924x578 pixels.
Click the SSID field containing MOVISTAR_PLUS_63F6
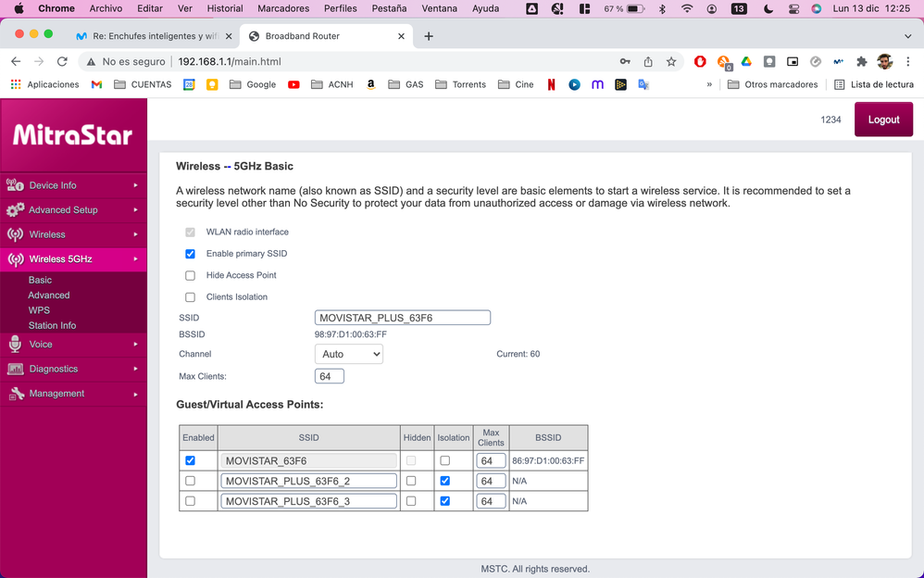tap(402, 318)
